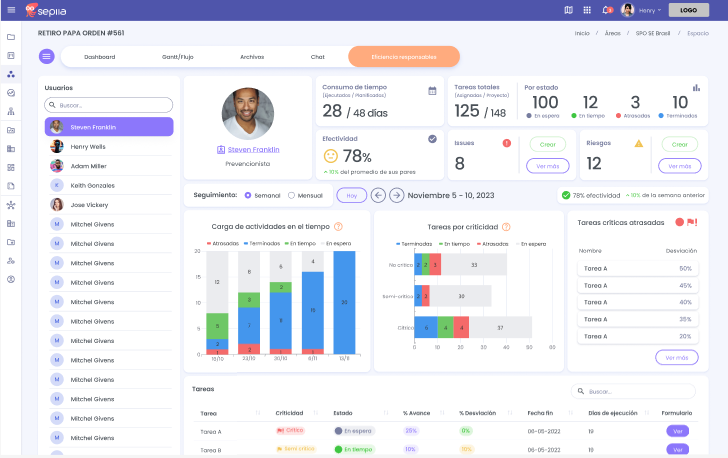Image resolution: width=728 pixels, height=458 pixels.
Task: Switch to the Gantt/Flujo tab
Action: point(177,57)
